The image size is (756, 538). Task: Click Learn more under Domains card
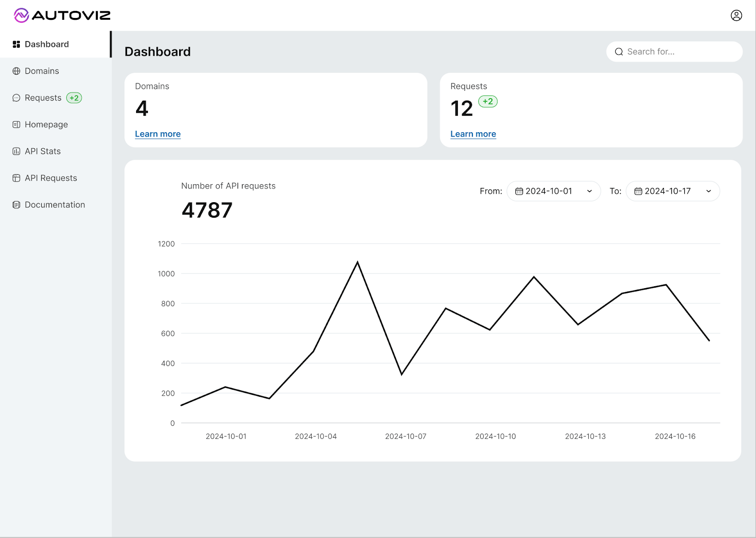pyautogui.click(x=158, y=134)
